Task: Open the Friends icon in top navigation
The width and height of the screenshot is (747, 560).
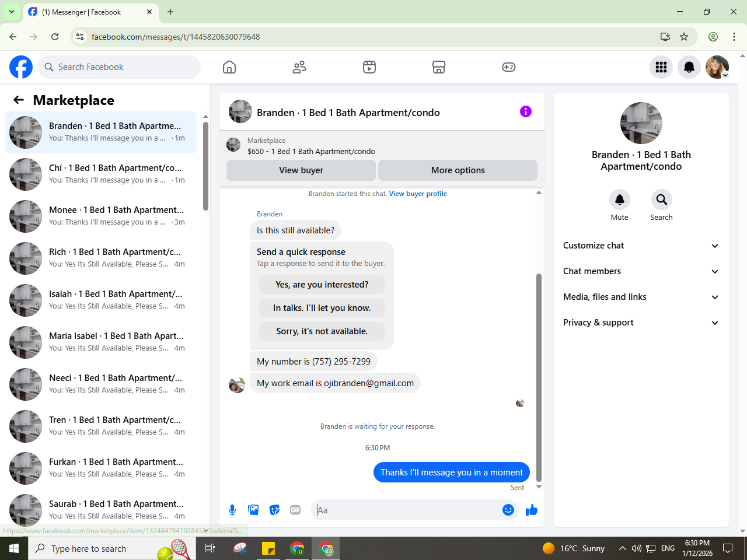Action: click(x=299, y=67)
